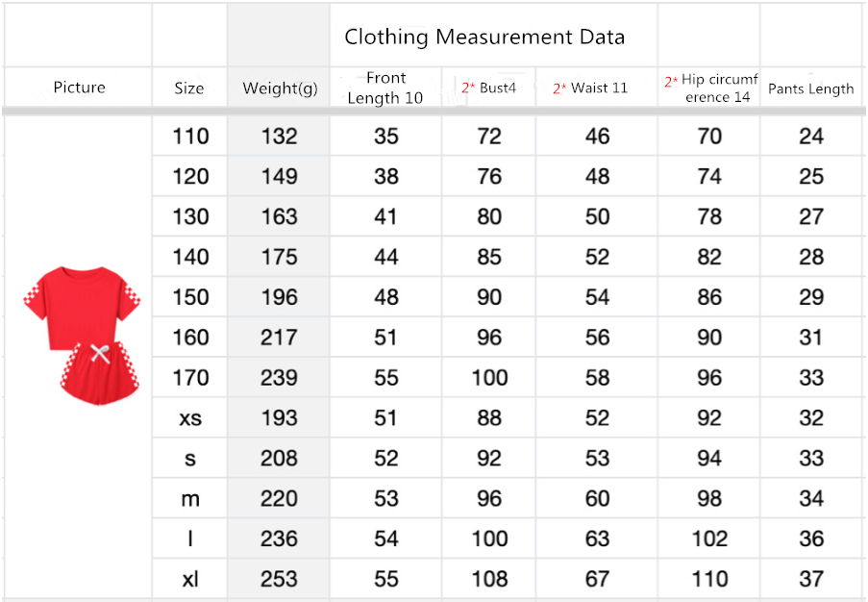Click the 108 bust value for xl

(x=489, y=579)
